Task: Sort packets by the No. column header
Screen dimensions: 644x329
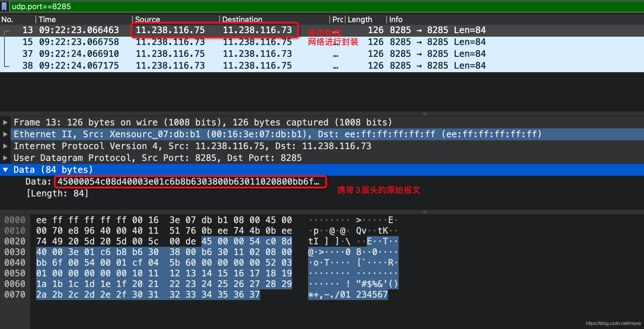Action: pyautogui.click(x=7, y=20)
